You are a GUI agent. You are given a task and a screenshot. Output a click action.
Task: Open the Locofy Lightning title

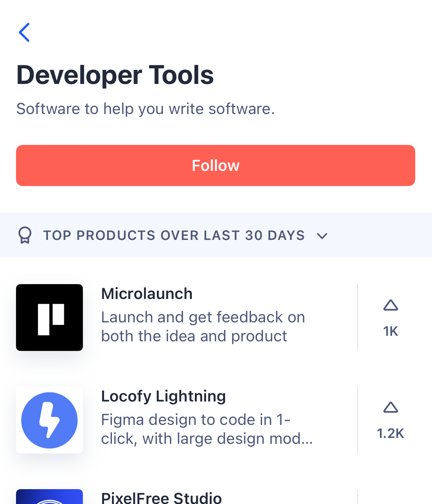pos(164,396)
